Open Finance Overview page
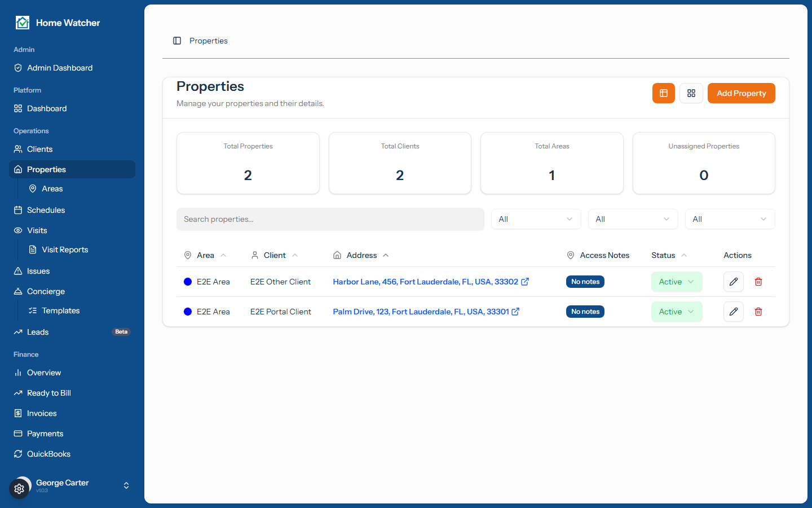Screen dimensions: 812x508 (x=72, y=373)
